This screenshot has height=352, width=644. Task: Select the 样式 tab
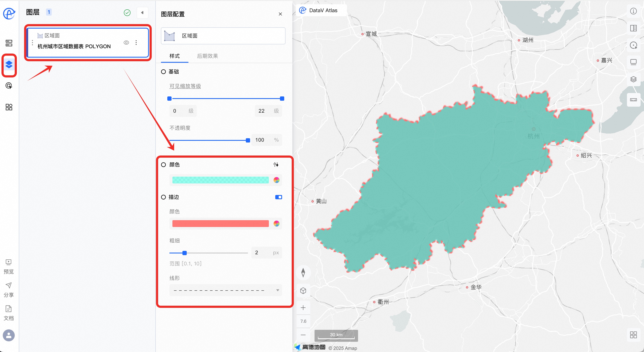pyautogui.click(x=175, y=56)
